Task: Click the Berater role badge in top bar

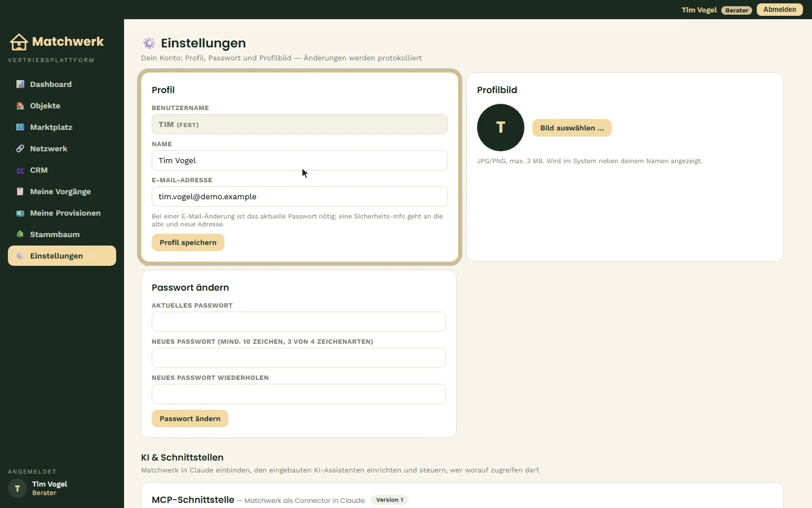Action: [x=736, y=10]
